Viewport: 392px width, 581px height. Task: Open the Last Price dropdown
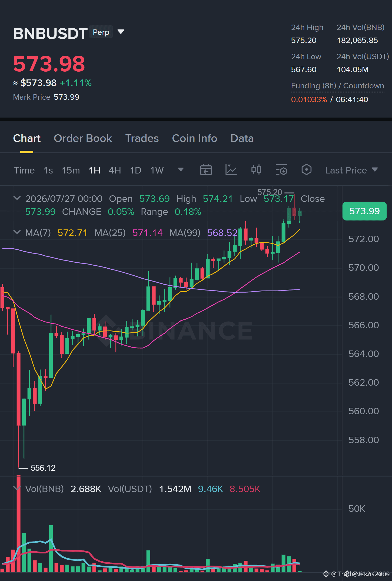[x=351, y=170]
